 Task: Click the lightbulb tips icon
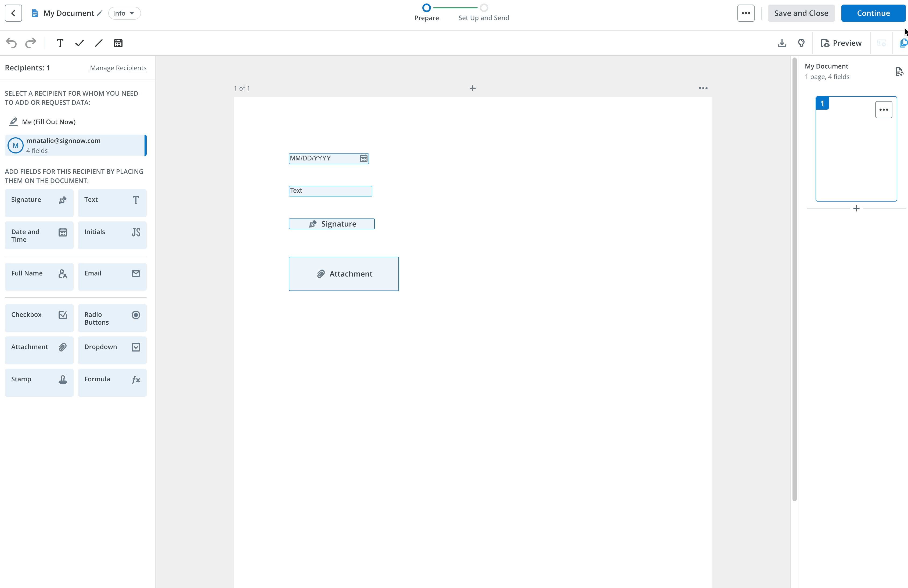pyautogui.click(x=801, y=43)
